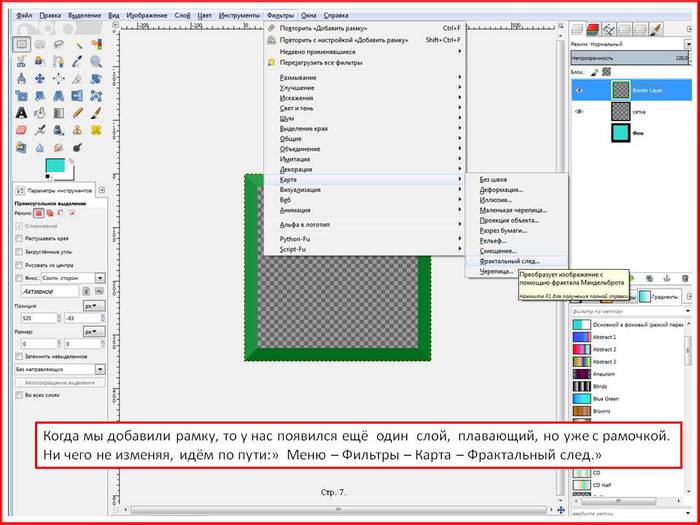Enable the Рисовать из центра checkbox
Viewport: 700px width, 525px height.
(19, 265)
